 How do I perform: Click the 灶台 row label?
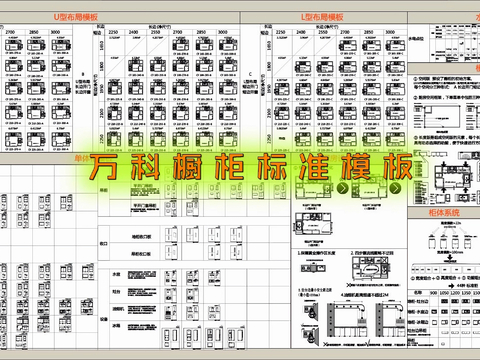tap(116, 292)
